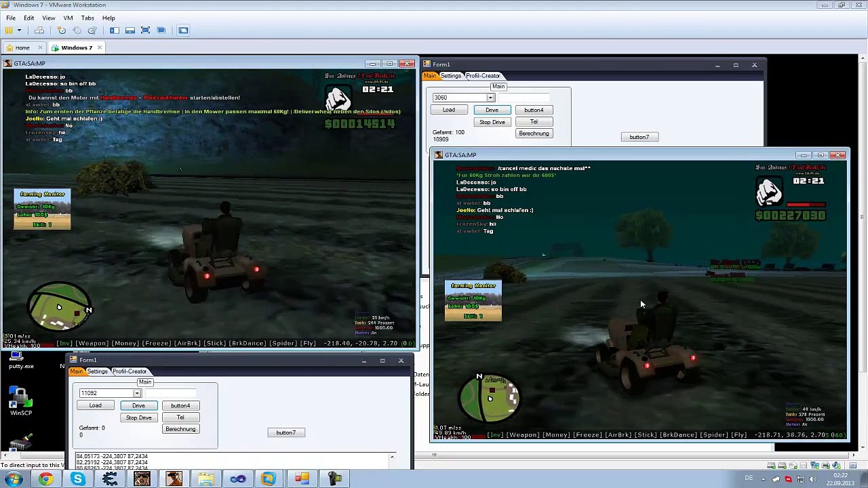This screenshot has height=488, width=868.
Task: Select Main tab in lower Form1 window
Action: coord(77,371)
